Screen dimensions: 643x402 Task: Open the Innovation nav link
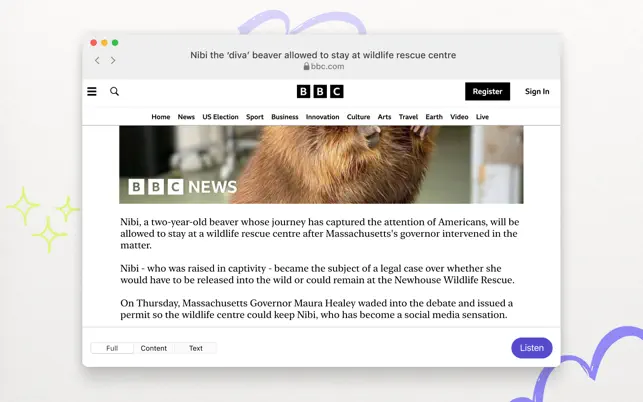[x=322, y=117]
